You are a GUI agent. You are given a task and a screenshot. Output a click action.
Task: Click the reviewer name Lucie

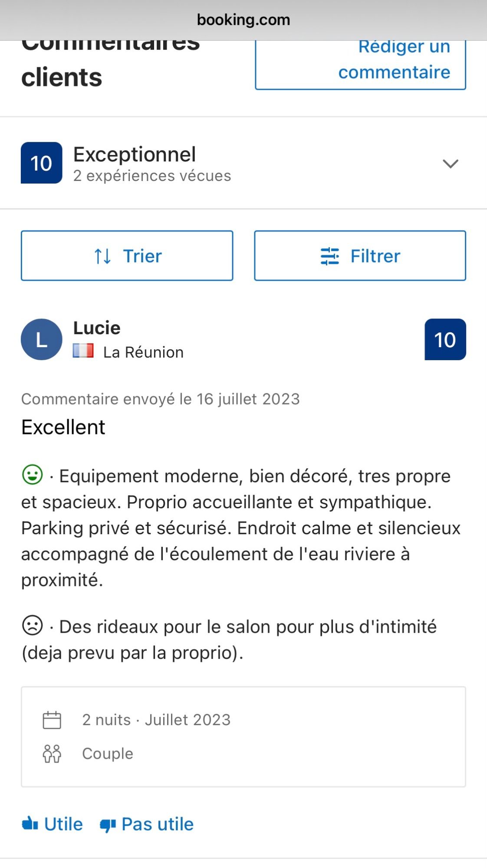pyautogui.click(x=97, y=328)
